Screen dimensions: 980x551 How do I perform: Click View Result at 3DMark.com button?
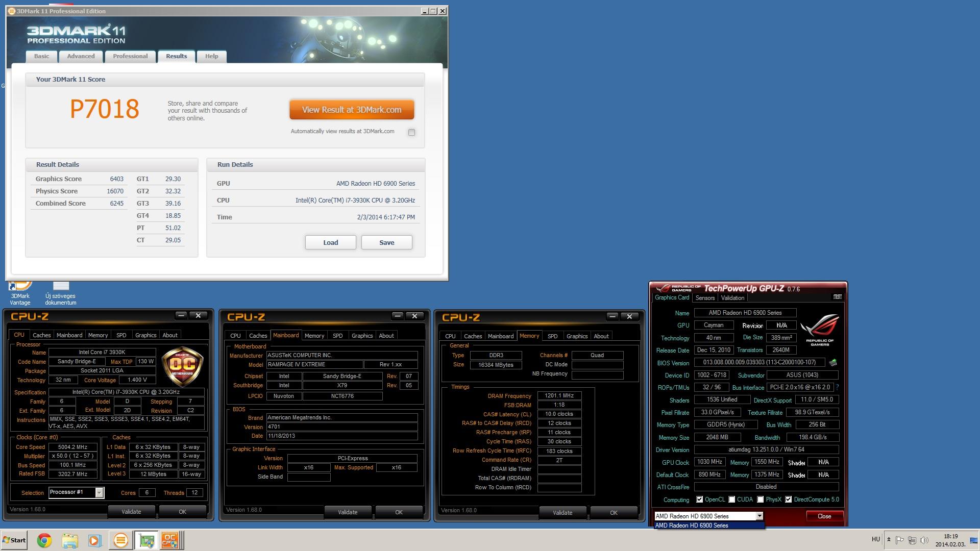coord(351,110)
